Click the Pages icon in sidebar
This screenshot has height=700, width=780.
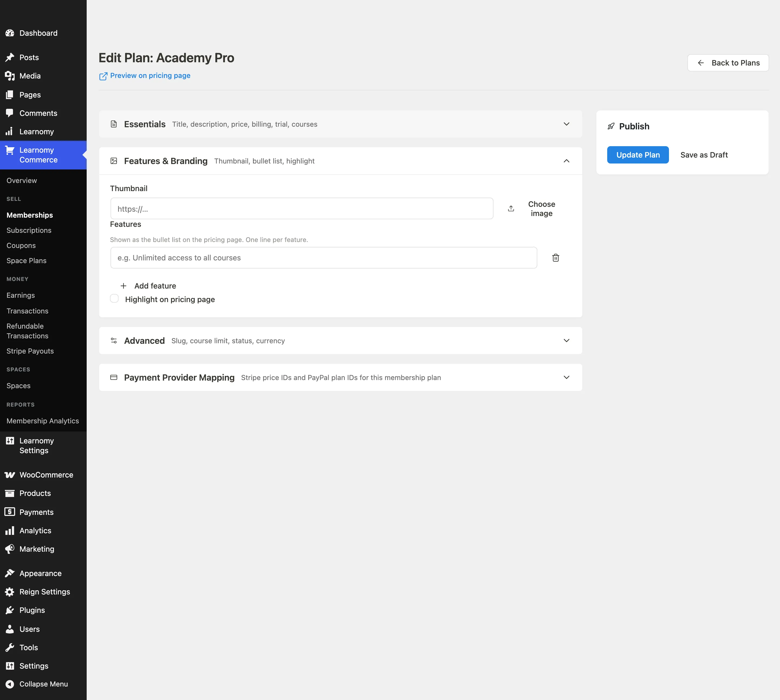coord(10,95)
